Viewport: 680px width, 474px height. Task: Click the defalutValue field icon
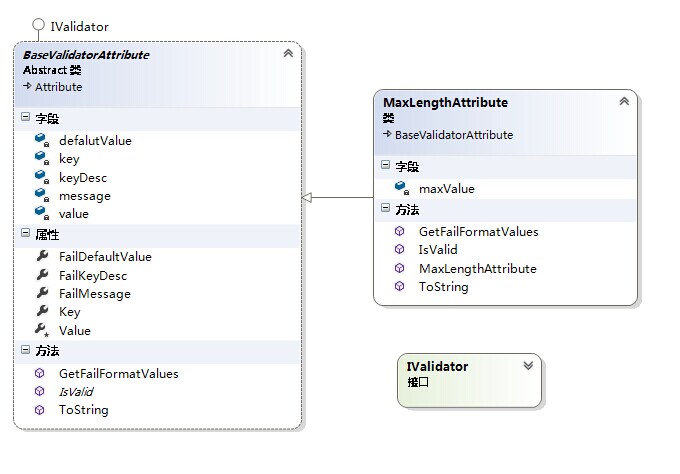[42, 140]
